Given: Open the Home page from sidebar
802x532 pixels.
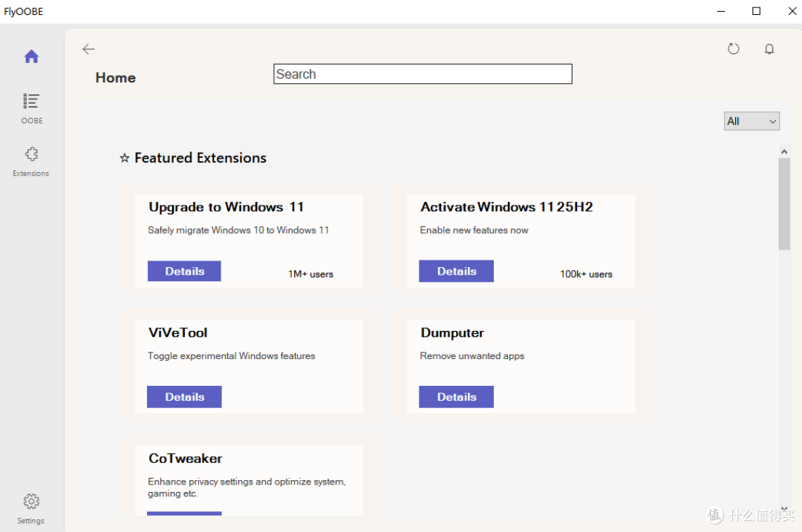Looking at the screenshot, I should tap(31, 56).
